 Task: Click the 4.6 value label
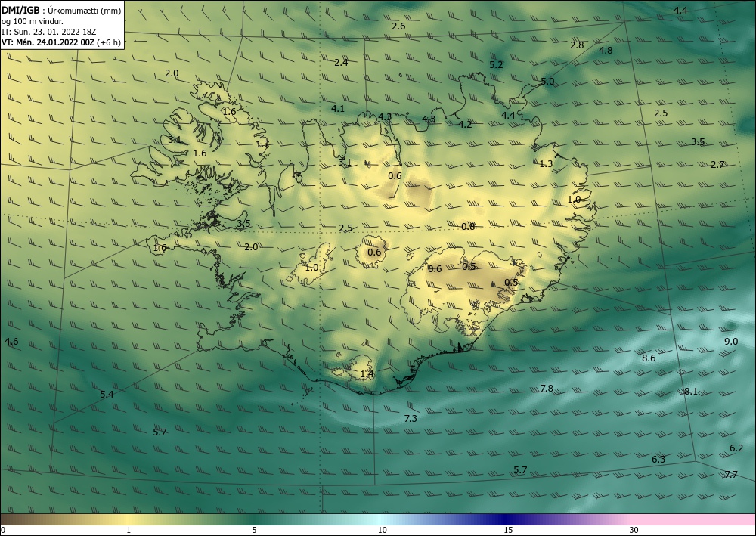11,342
